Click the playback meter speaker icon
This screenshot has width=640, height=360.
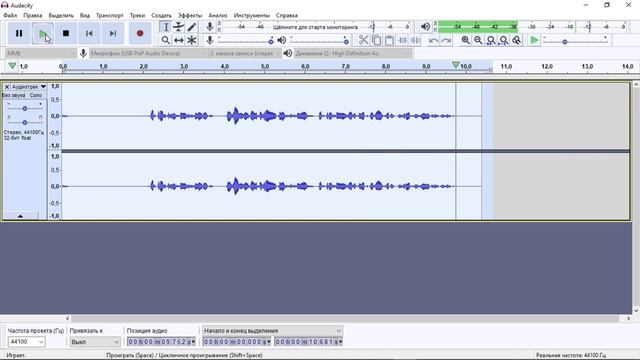point(425,27)
